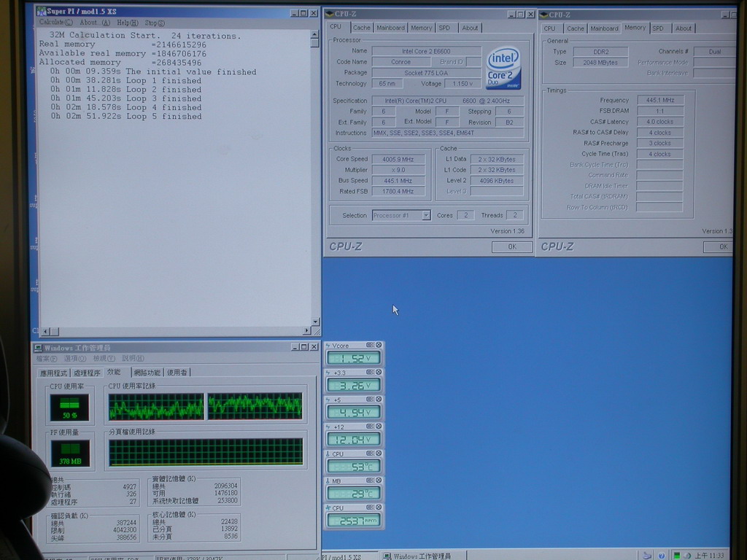Open About tab in the CPU-Z processor window

click(x=470, y=28)
